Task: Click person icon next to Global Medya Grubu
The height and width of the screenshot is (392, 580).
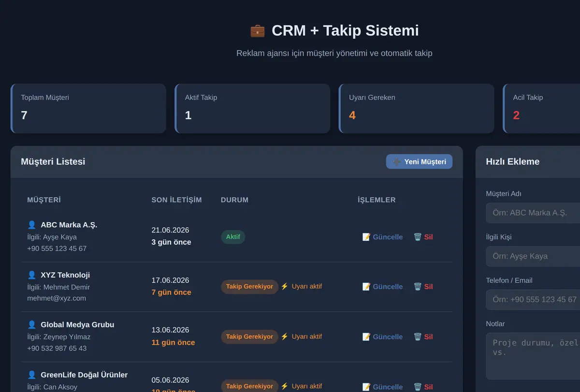Action: [x=32, y=325]
